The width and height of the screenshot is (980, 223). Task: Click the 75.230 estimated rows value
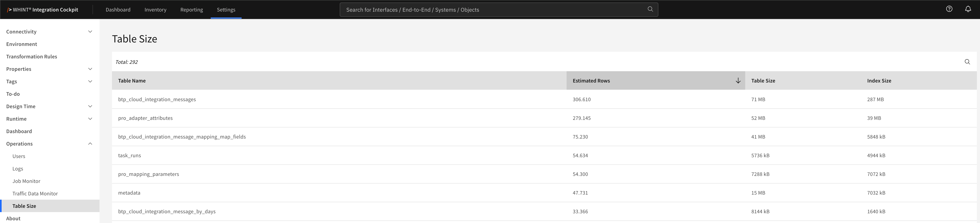580,137
